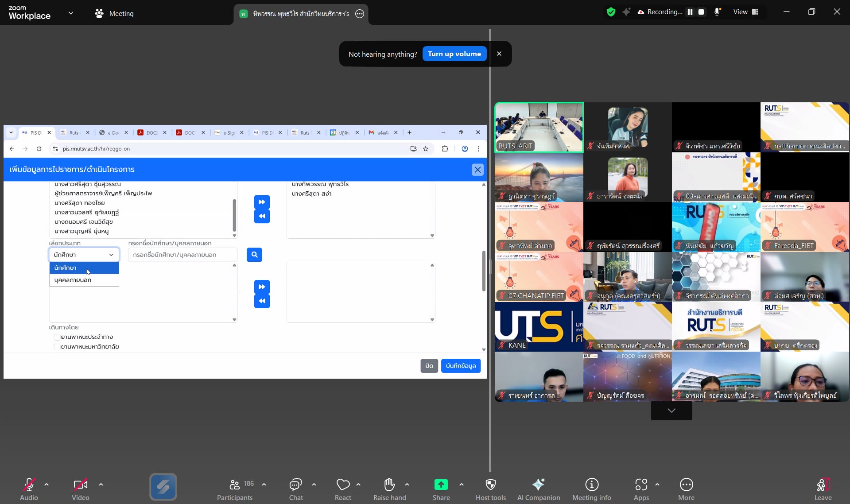Click the blue search magnifier button

coord(254,255)
